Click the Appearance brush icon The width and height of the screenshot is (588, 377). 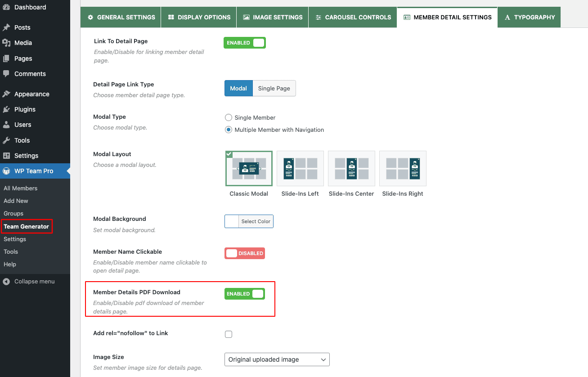6,94
